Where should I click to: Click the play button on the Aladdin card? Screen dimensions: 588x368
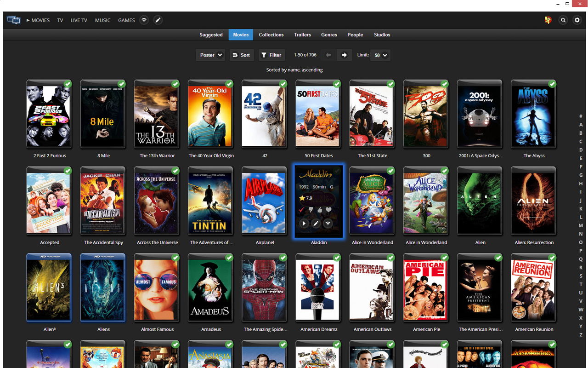point(304,224)
